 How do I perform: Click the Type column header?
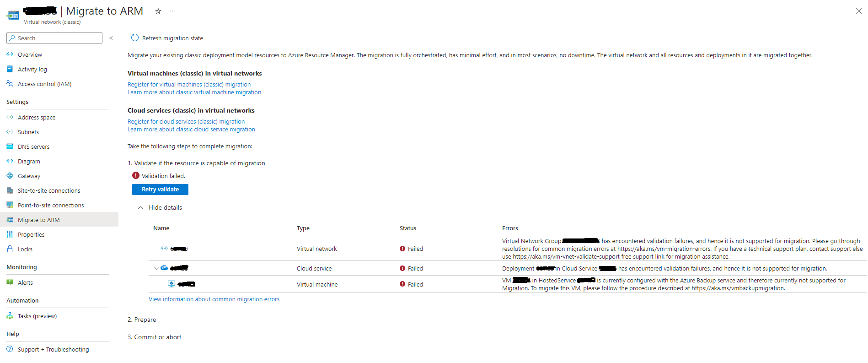coord(303,228)
